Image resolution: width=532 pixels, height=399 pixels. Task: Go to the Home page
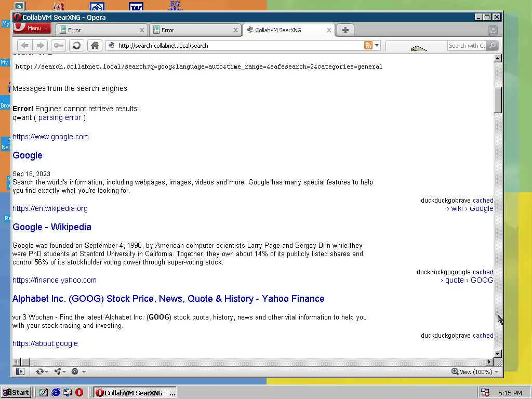tap(95, 46)
